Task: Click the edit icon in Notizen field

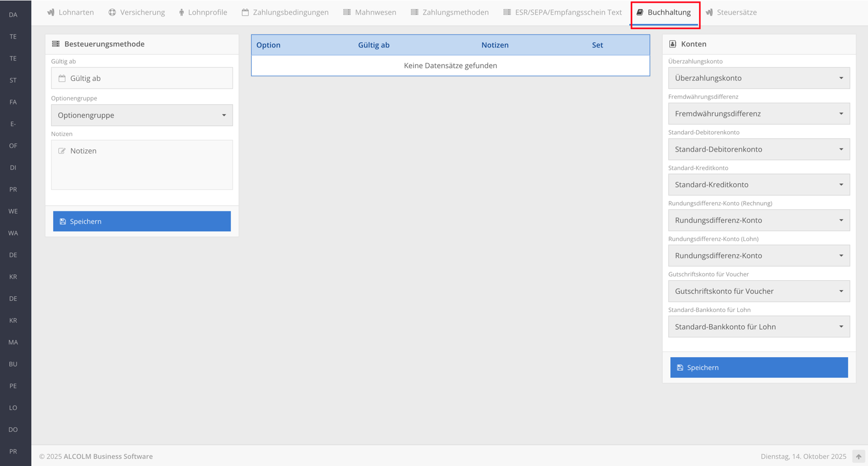Action: tap(62, 151)
